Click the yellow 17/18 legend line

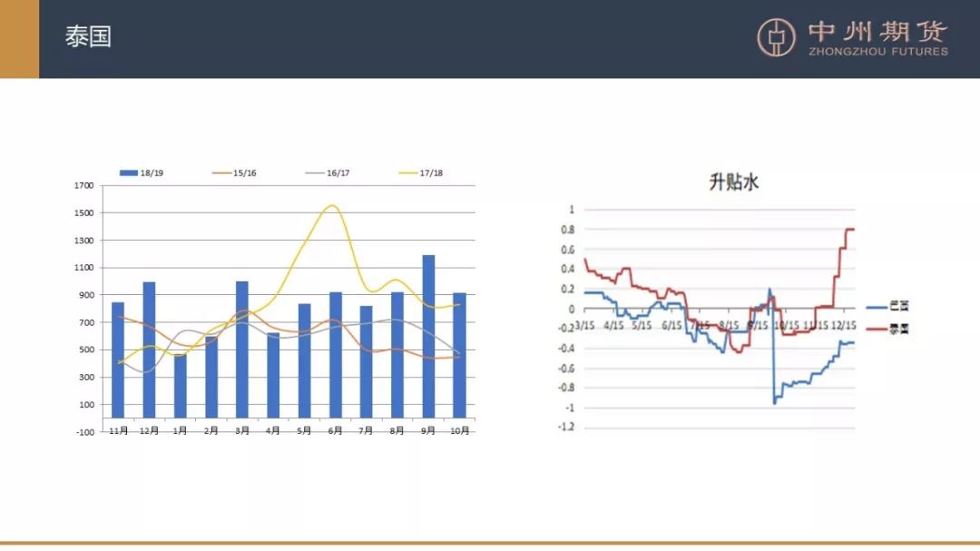point(408,172)
